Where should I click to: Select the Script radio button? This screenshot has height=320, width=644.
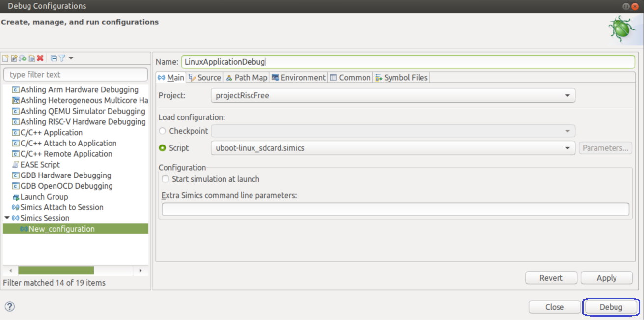pyautogui.click(x=163, y=148)
